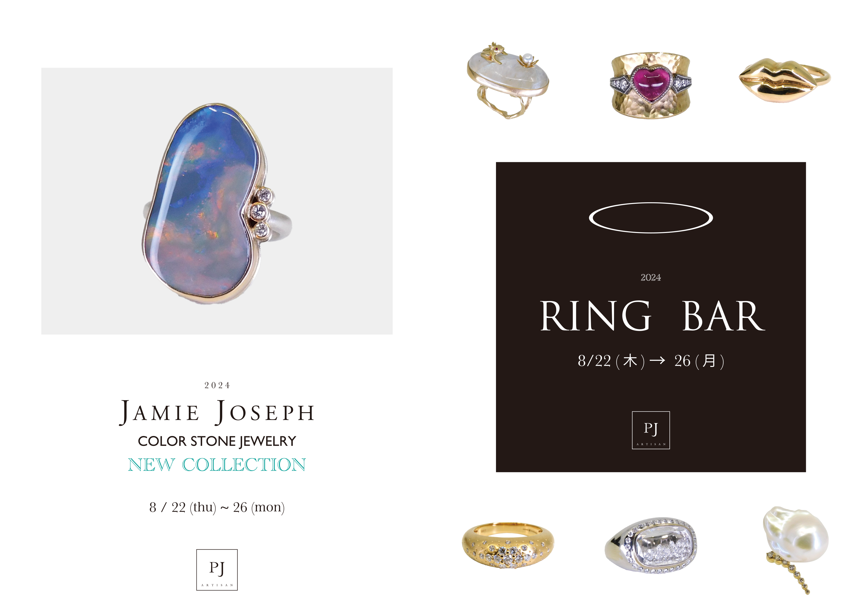Click the pink heart hammered gold ring
The height and width of the screenshot is (614, 868).
pyautogui.click(x=651, y=85)
